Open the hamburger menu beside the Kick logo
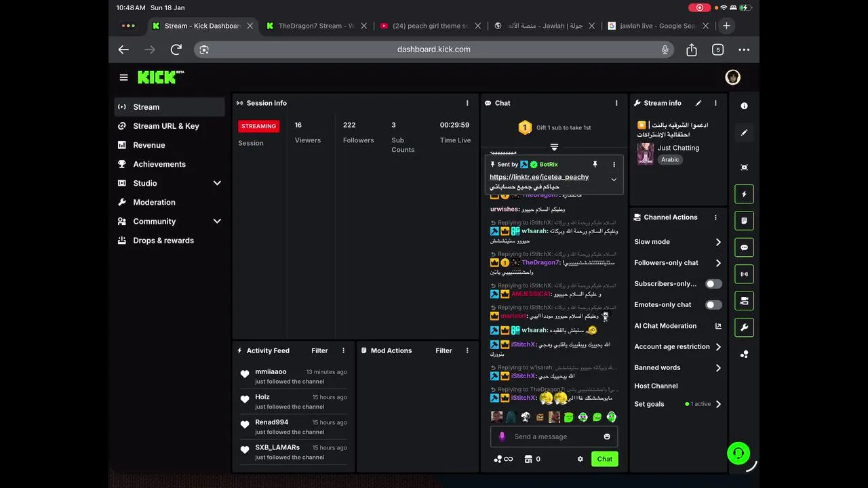The height and width of the screenshot is (488, 868). pos(123,77)
